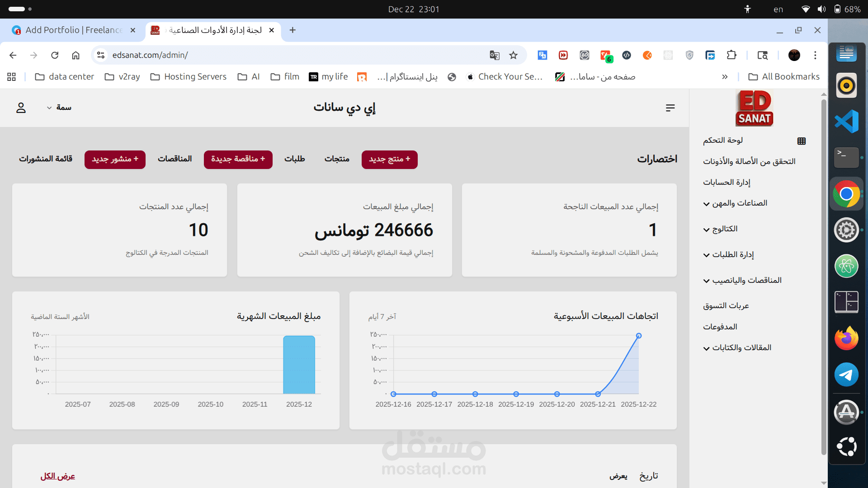Viewport: 868px width, 488px height.
Task: Click the ED SANAT logo
Action: click(x=754, y=108)
